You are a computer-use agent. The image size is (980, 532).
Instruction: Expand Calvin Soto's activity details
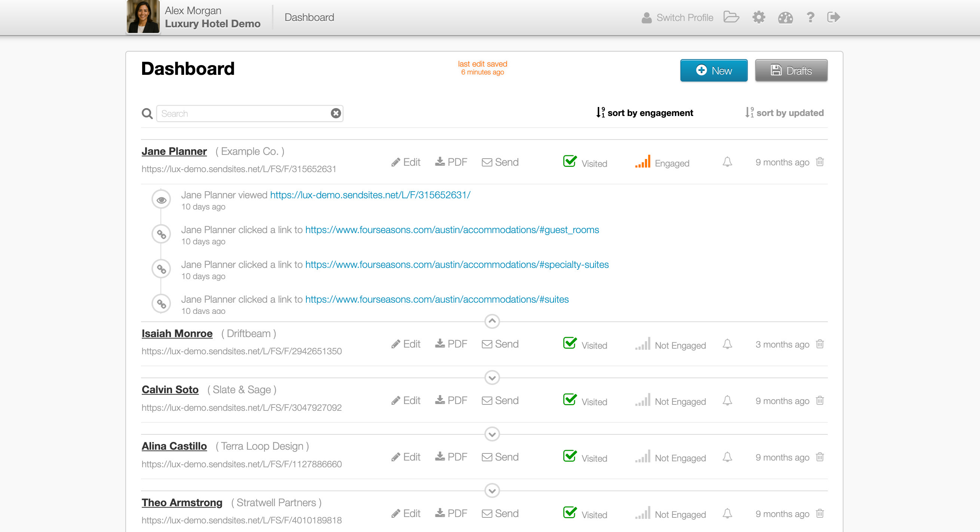[491, 378]
